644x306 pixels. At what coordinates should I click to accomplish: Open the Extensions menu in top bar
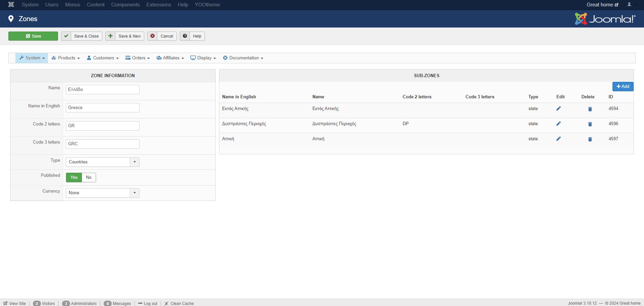[x=158, y=5]
